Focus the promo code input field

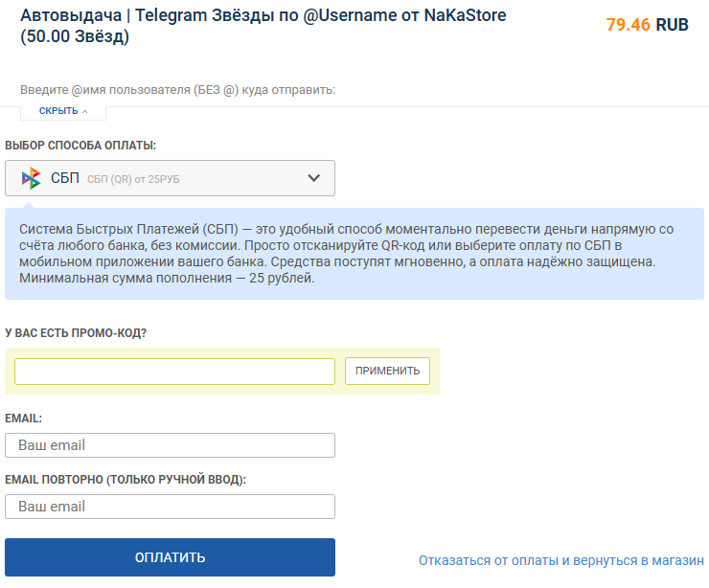(x=174, y=372)
